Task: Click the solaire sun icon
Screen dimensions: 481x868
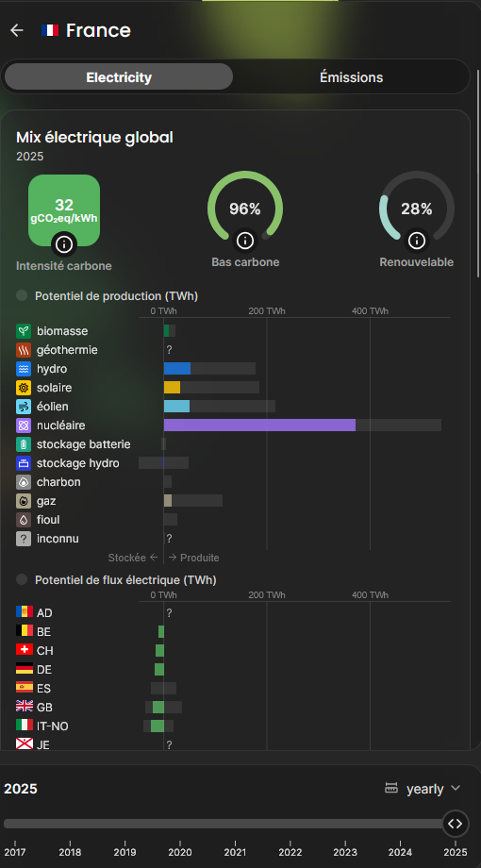Action: pos(24,388)
